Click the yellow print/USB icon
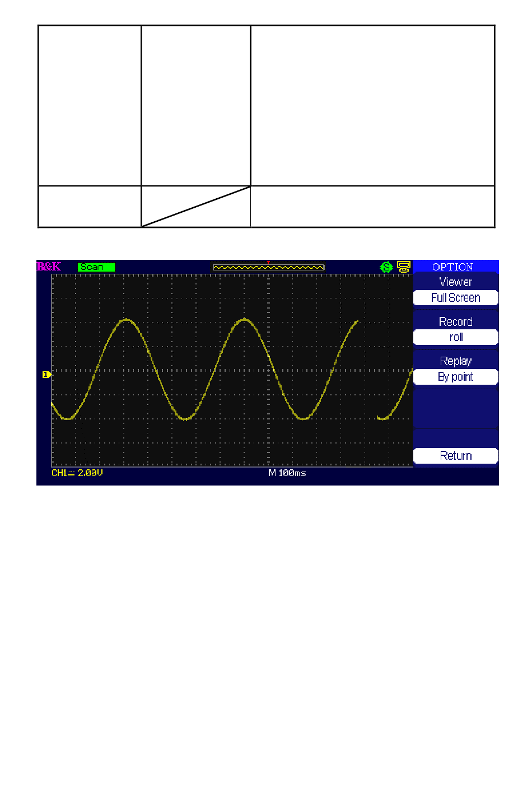 coord(403,267)
